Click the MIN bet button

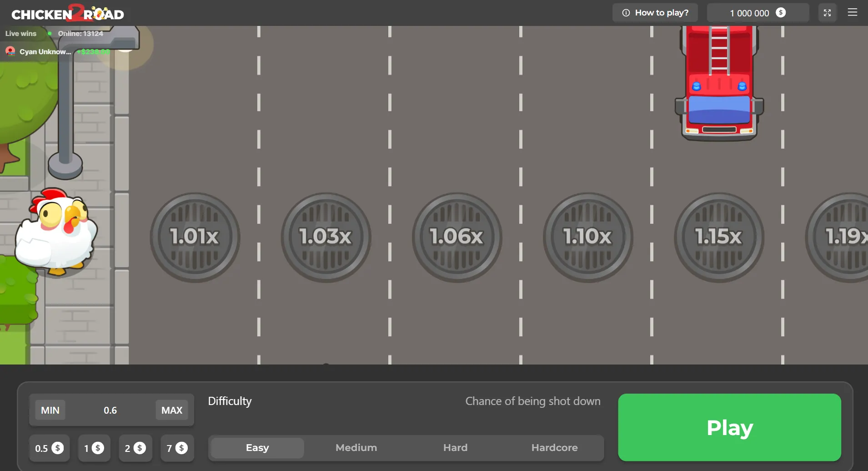[x=50, y=410]
